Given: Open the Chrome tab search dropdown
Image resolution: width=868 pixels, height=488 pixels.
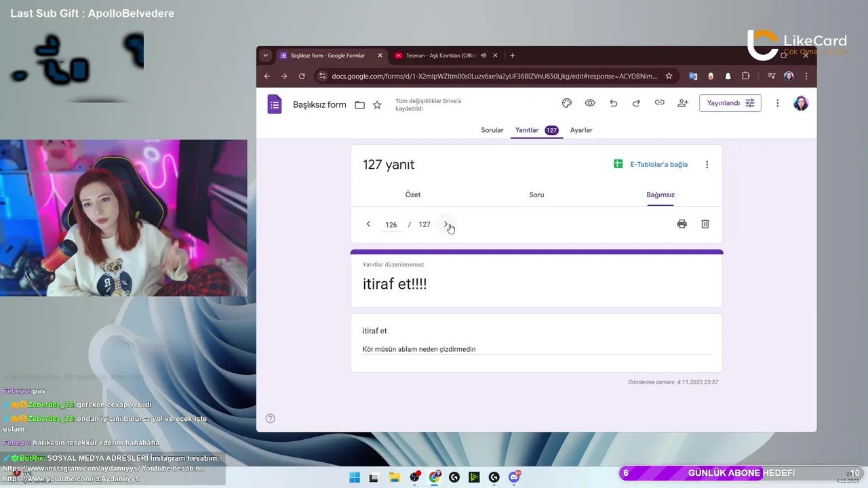Looking at the screenshot, I should (265, 56).
